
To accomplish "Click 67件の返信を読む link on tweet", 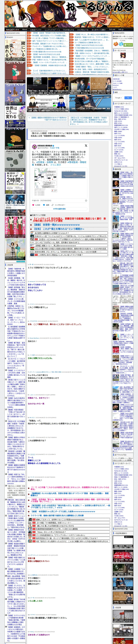I will (60, 209).
